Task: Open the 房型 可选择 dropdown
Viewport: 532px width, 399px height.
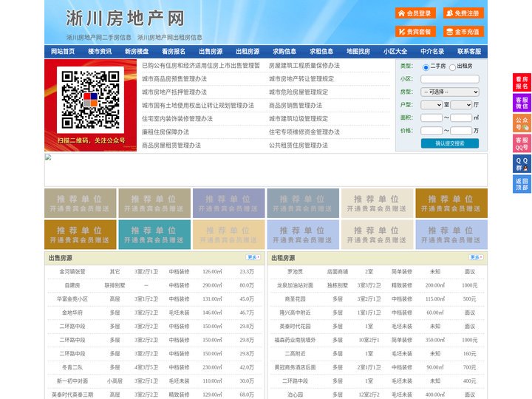Action: (450, 92)
